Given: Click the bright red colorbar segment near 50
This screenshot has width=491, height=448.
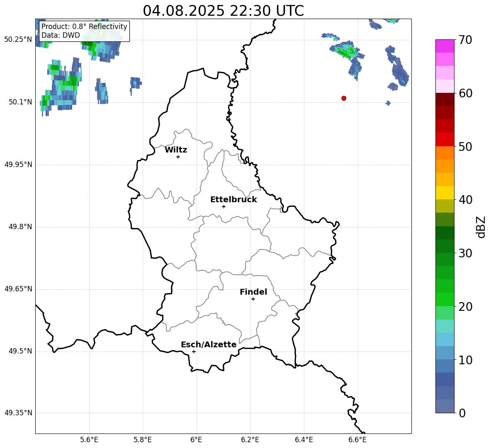Looking at the screenshot, I should pyautogui.click(x=445, y=140).
